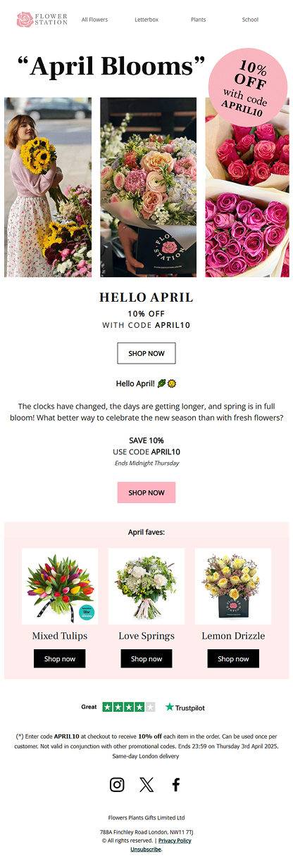This screenshot has height=868, width=293.
Task: Click the pink SHOP NOW button
Action: 146,492
